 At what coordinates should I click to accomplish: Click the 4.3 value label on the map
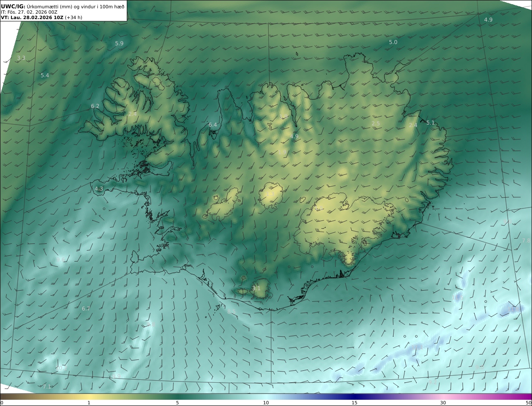tap(99, 189)
